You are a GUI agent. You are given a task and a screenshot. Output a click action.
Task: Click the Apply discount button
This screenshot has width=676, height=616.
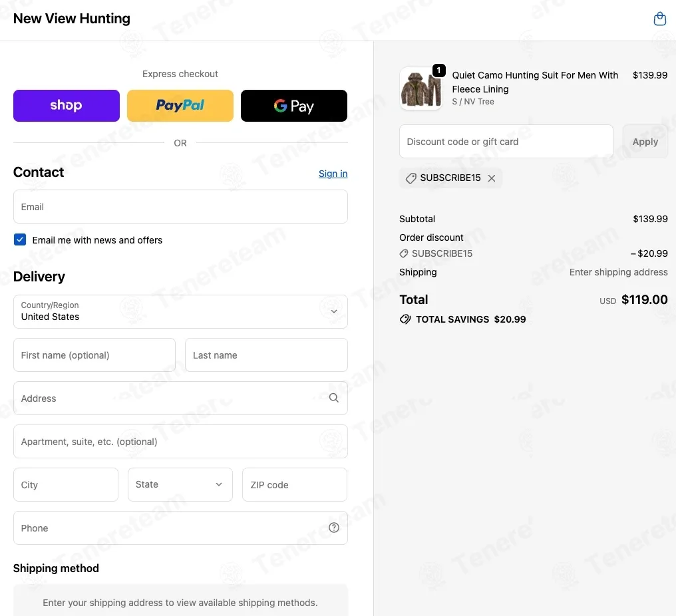click(645, 142)
